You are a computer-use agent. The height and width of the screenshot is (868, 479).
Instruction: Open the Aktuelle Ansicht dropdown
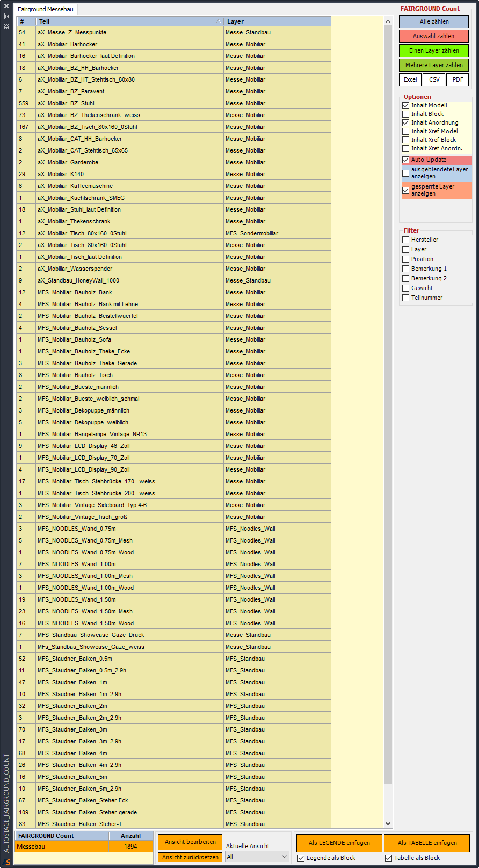click(x=257, y=857)
